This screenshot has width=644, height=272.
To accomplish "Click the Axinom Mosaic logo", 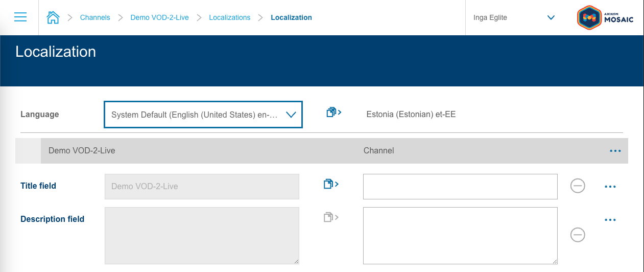I will pyautogui.click(x=605, y=17).
